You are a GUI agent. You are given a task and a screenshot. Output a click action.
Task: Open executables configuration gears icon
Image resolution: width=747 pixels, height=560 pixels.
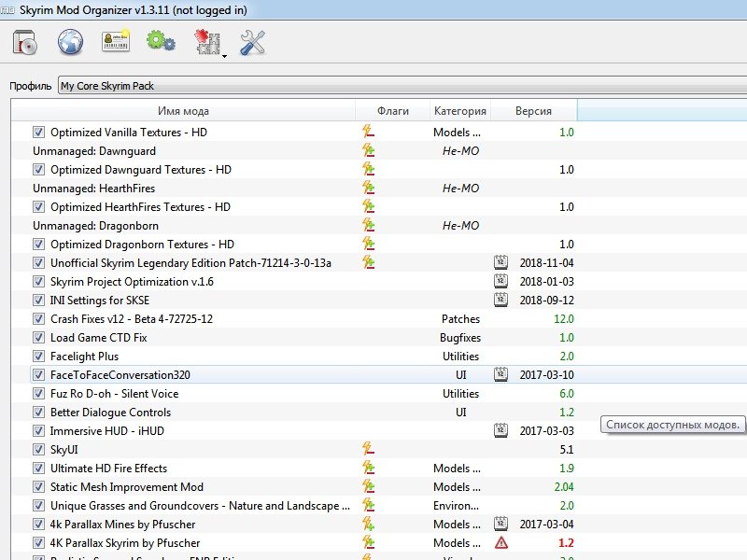pyautogui.click(x=161, y=42)
